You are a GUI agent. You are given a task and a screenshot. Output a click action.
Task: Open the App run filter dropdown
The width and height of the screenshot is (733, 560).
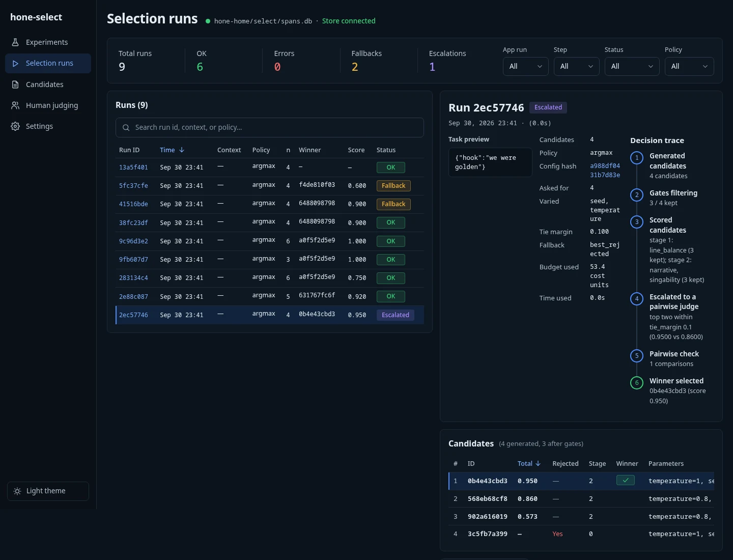tap(526, 66)
